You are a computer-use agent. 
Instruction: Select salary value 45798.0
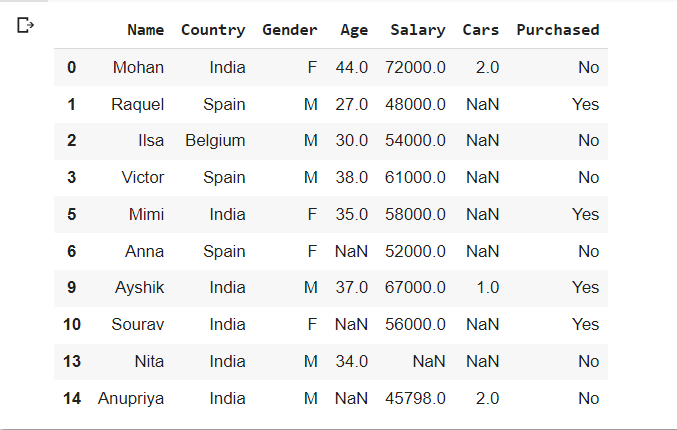tap(415, 398)
